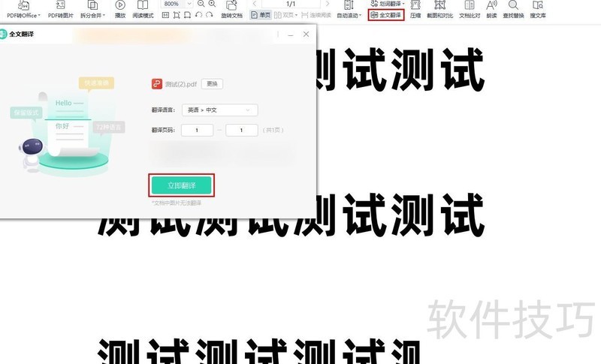This screenshot has height=364, width=601.
Task: Click the page number field 1/1
Action: click(x=291, y=4)
